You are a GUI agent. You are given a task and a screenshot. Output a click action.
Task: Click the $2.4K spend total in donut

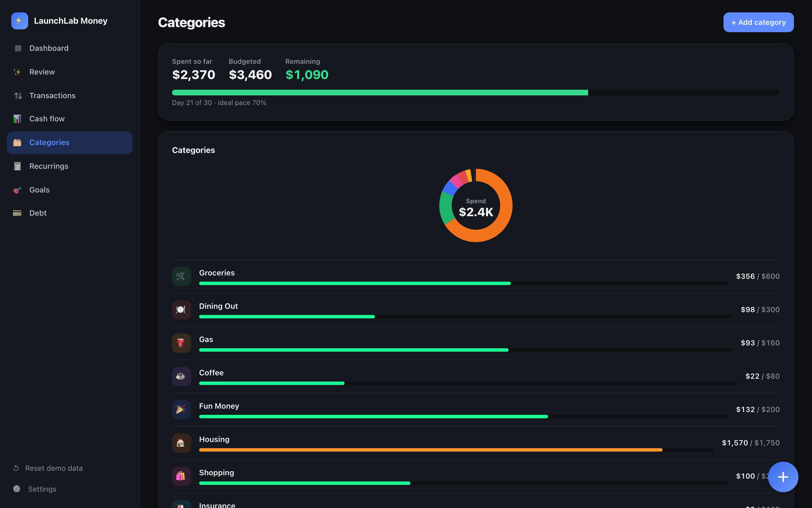coord(476,212)
